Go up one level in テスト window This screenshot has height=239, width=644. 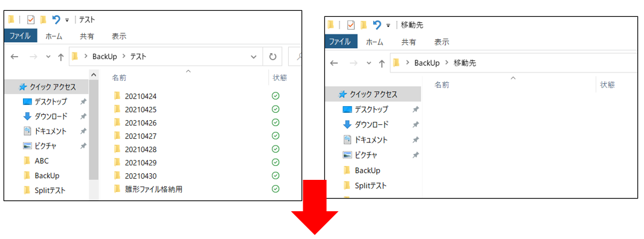pyautogui.click(x=61, y=57)
